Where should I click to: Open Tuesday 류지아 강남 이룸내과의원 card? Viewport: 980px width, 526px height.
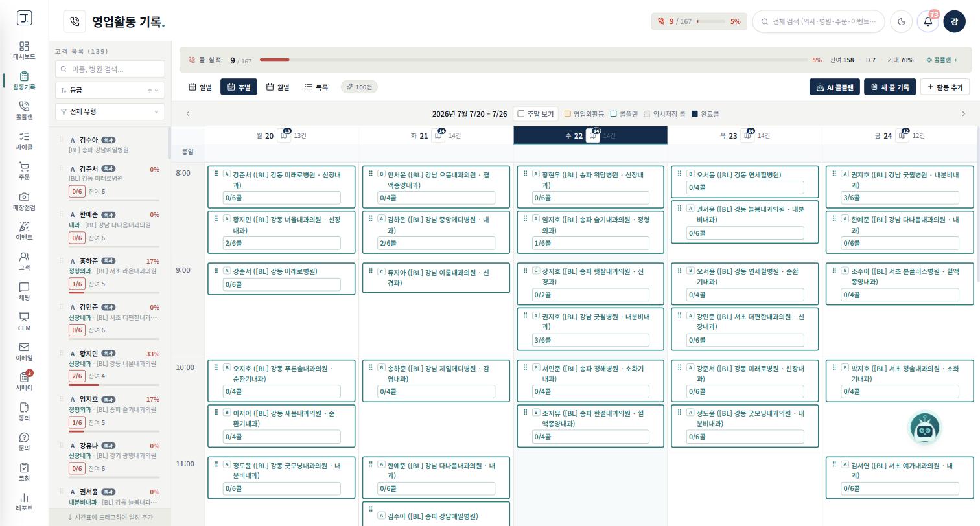(436, 278)
